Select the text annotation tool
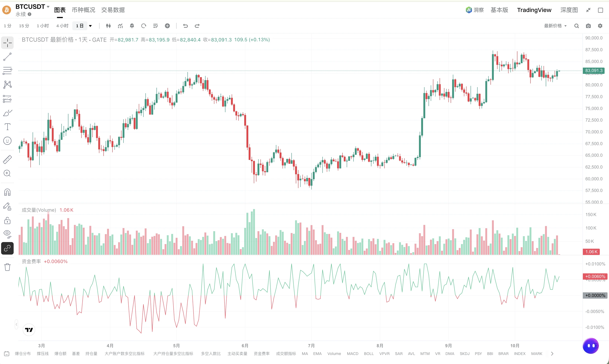609x364 pixels. click(x=7, y=127)
